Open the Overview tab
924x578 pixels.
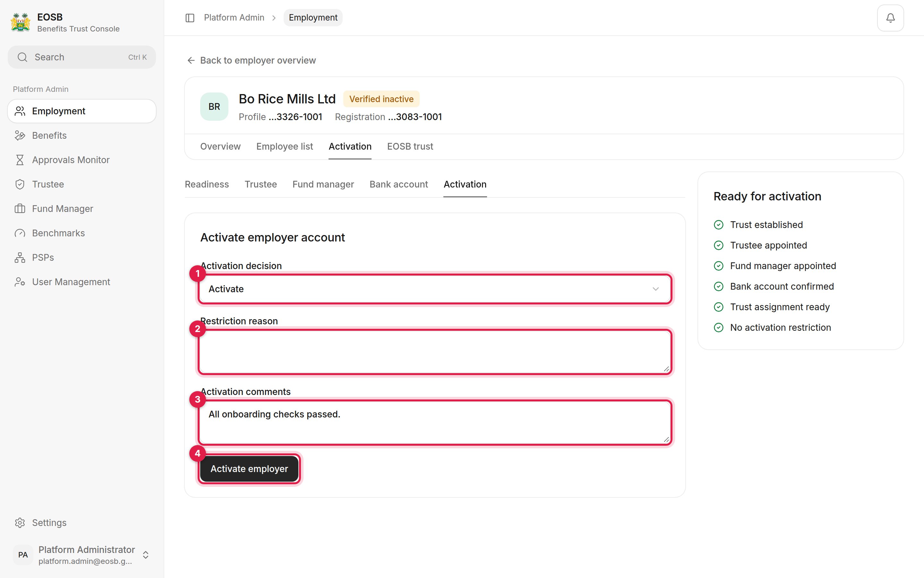pos(220,147)
